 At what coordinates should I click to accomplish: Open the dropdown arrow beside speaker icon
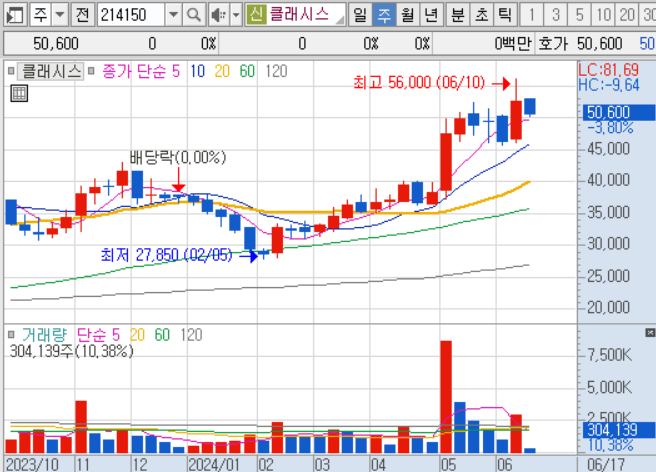coord(236,15)
